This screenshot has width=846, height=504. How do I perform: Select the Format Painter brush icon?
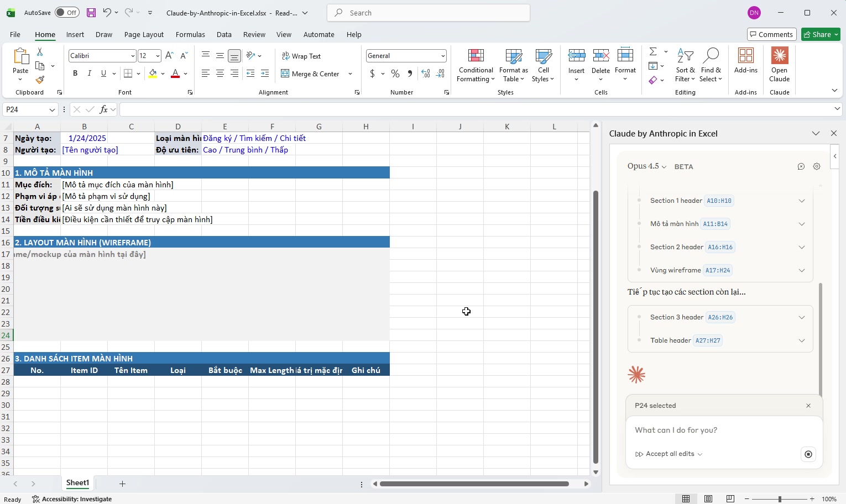click(x=40, y=80)
